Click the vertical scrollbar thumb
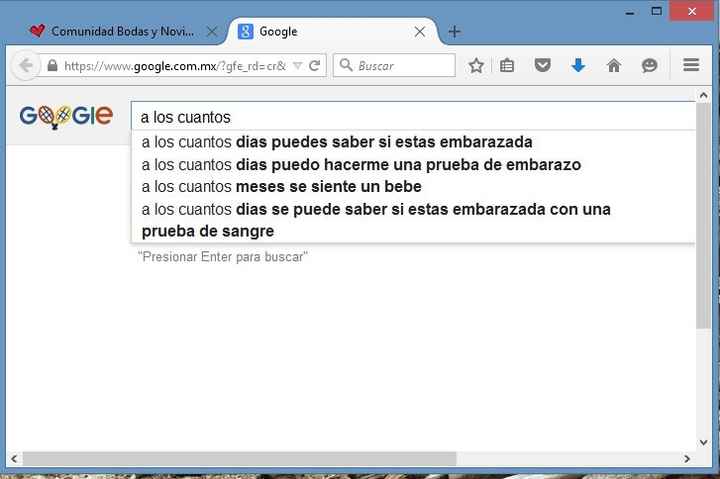Screen dimensions: 720x479 tap(703, 216)
